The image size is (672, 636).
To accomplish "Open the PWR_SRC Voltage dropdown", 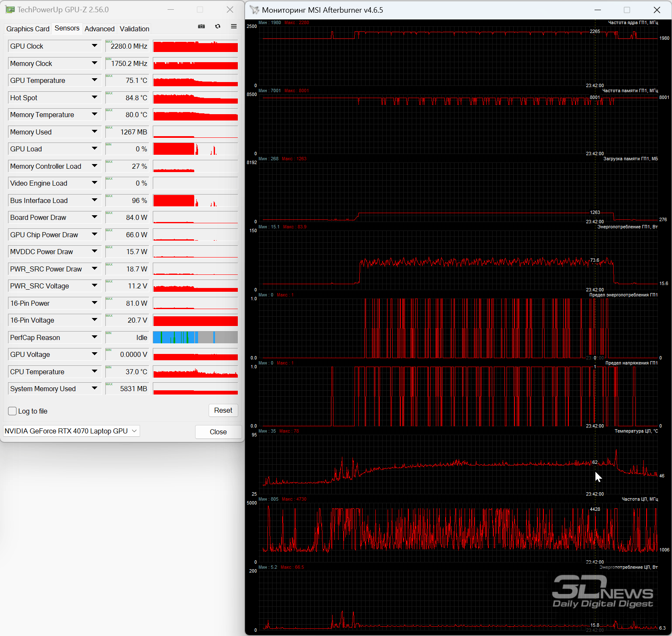I will point(94,285).
